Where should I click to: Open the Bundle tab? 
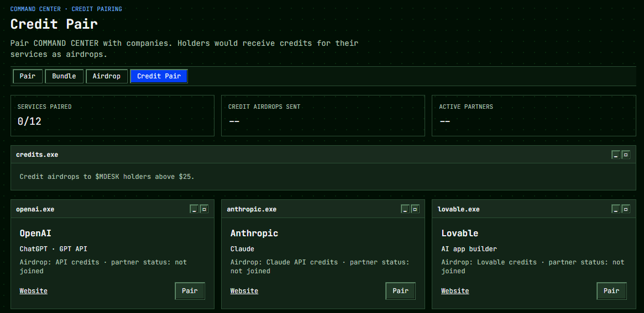point(64,76)
